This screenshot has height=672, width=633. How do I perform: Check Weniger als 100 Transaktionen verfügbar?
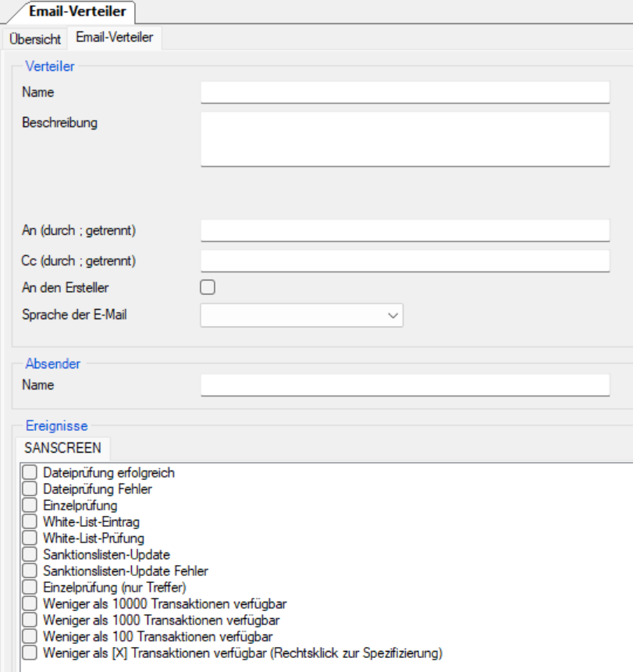point(30,636)
